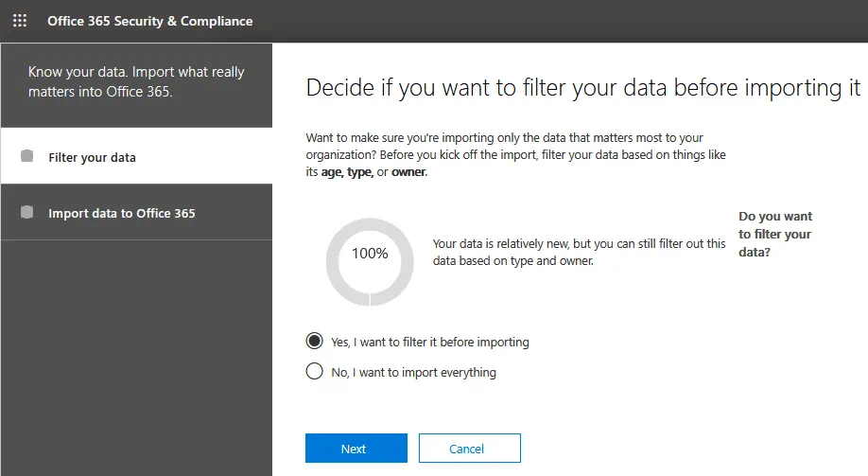
Task: Click the Your data is relatively new text
Action: click(579, 252)
